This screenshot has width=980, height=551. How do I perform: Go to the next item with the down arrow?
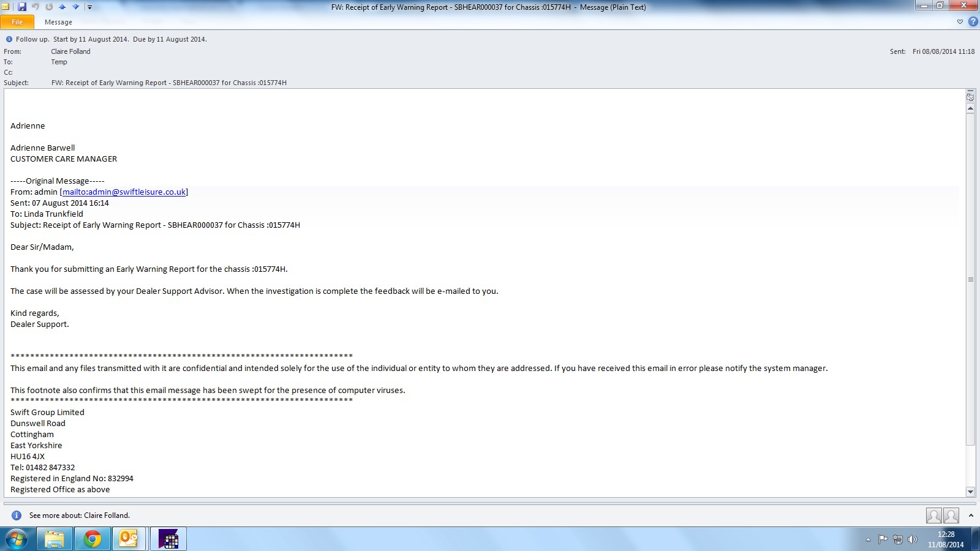pos(76,7)
